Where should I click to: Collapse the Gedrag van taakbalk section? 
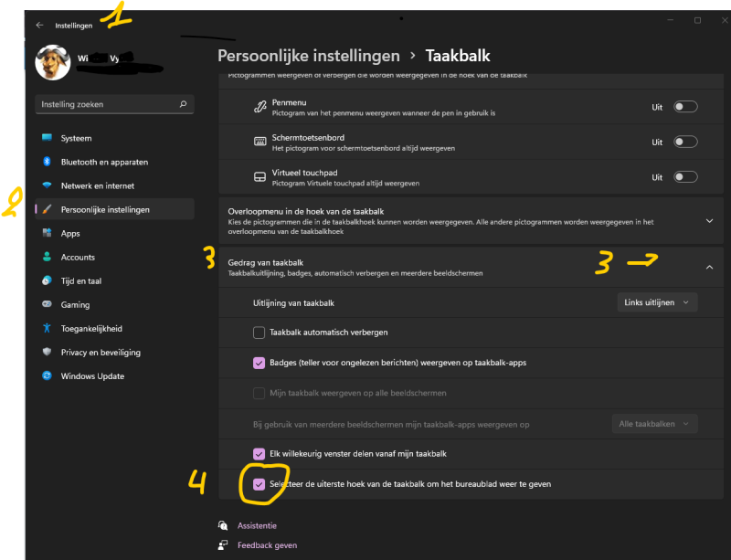[710, 267]
